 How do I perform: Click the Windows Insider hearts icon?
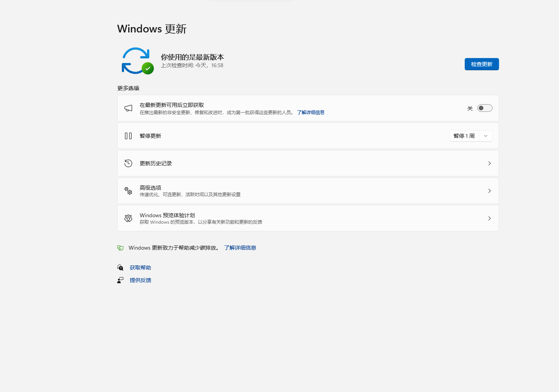pos(128,218)
